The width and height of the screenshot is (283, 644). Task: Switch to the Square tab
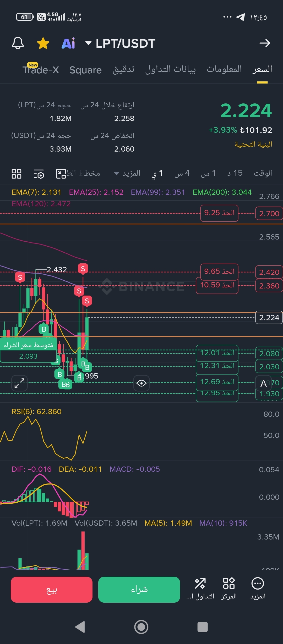point(85,70)
